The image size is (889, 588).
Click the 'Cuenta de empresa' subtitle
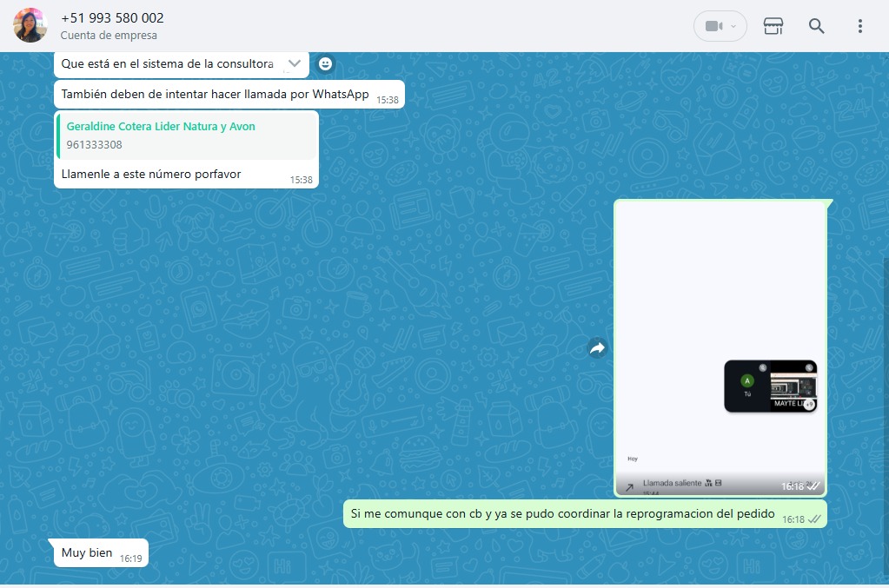coord(109,36)
